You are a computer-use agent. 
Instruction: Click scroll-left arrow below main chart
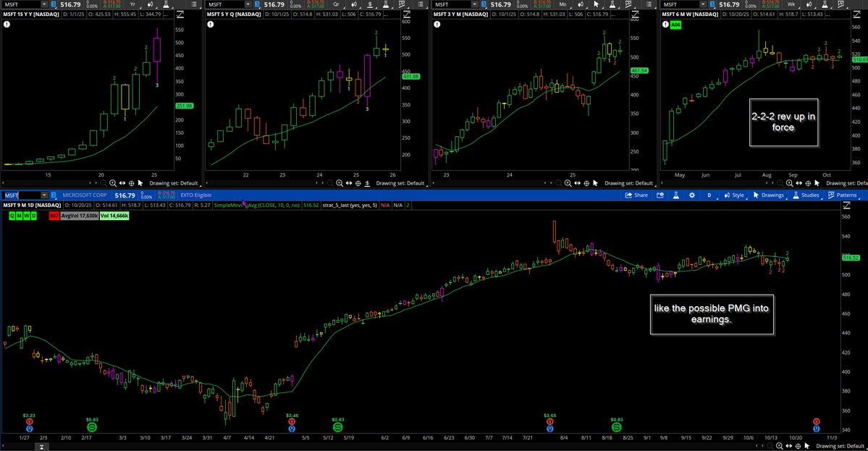[x=3, y=445]
